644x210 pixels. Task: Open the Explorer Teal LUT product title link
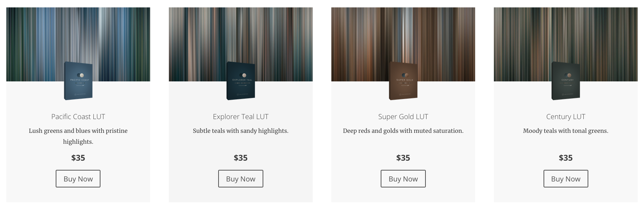pos(241,117)
